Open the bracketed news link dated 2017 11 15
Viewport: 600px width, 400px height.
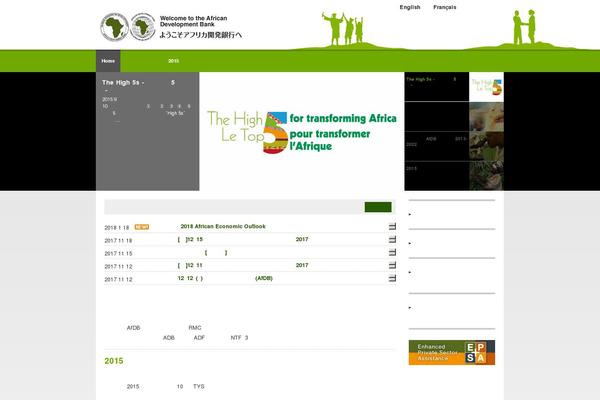tap(216, 253)
